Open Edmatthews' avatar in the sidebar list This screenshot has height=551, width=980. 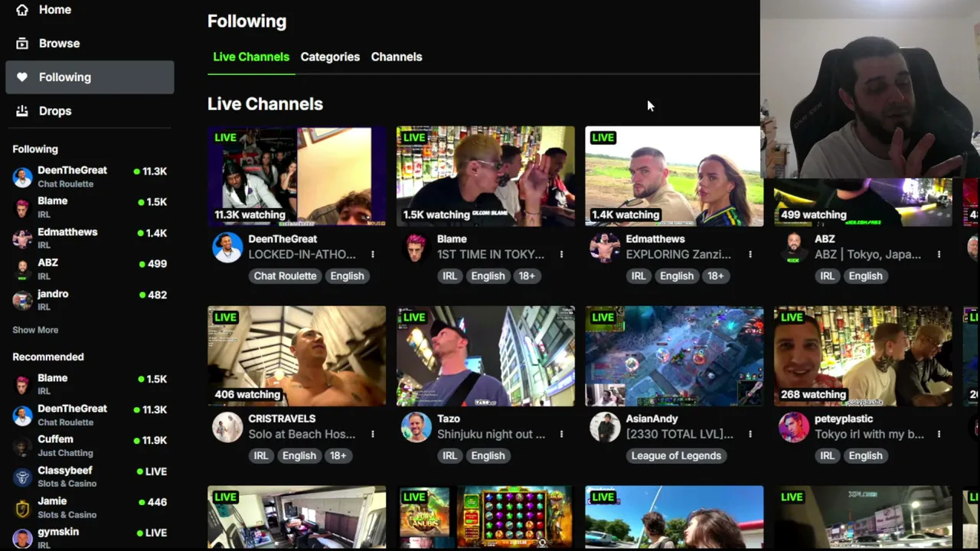tap(22, 238)
